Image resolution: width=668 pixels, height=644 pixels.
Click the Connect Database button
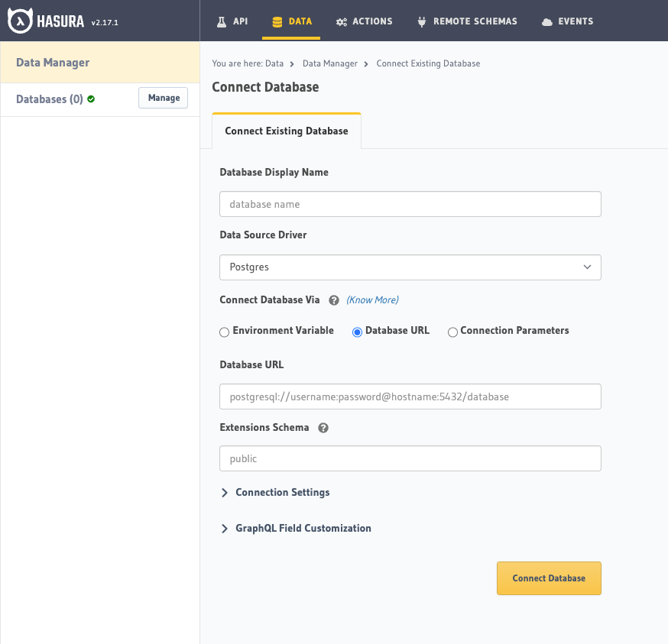coord(549,578)
